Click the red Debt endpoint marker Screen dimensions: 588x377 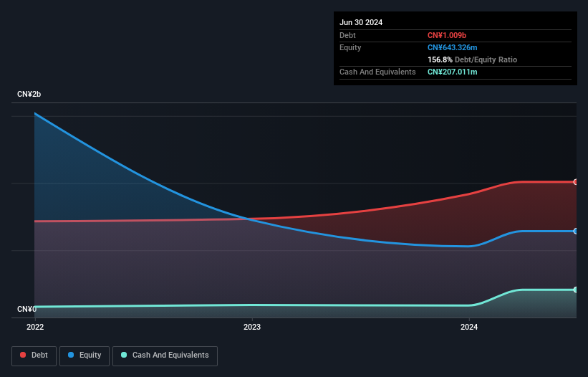tap(576, 182)
